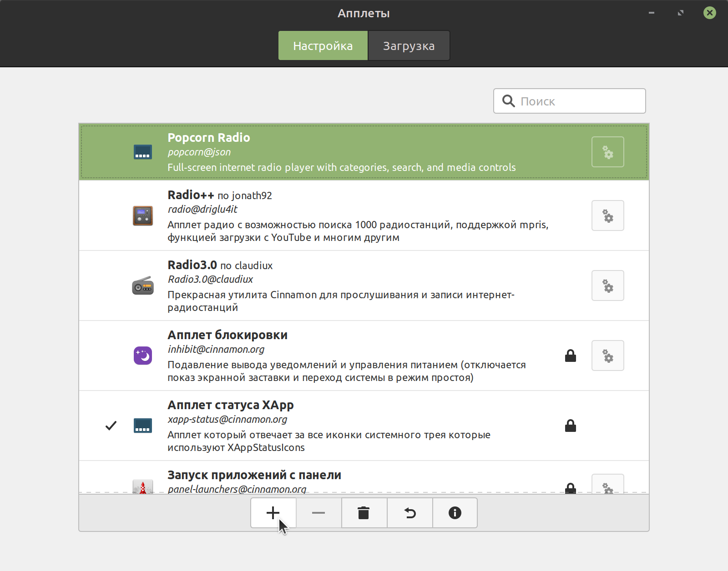The width and height of the screenshot is (728, 571).
Task: Open settings gear for Popcorn Radio applet
Action: (607, 152)
